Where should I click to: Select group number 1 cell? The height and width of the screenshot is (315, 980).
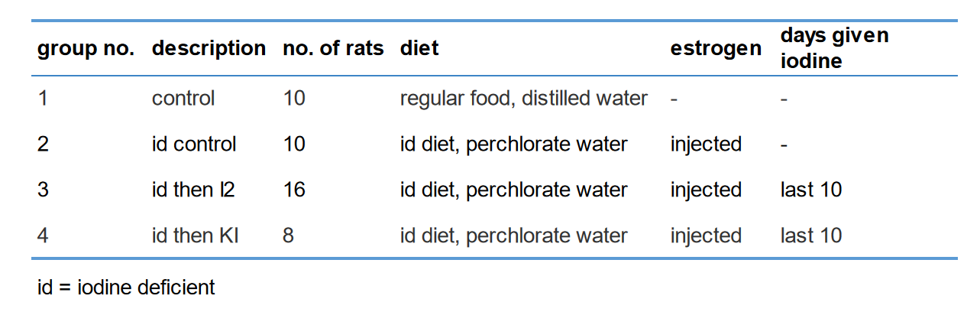coord(43,98)
